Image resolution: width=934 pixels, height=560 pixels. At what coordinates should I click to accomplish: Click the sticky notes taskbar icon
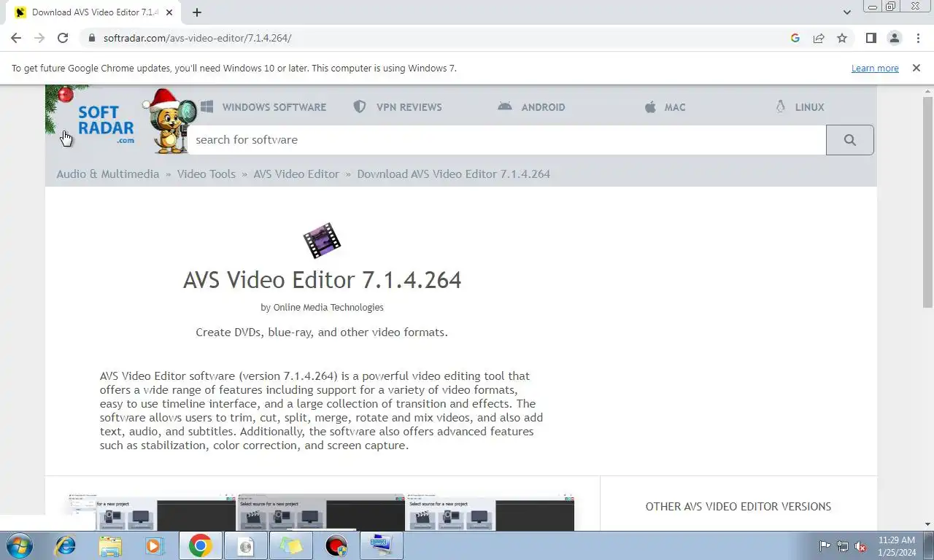coord(290,545)
